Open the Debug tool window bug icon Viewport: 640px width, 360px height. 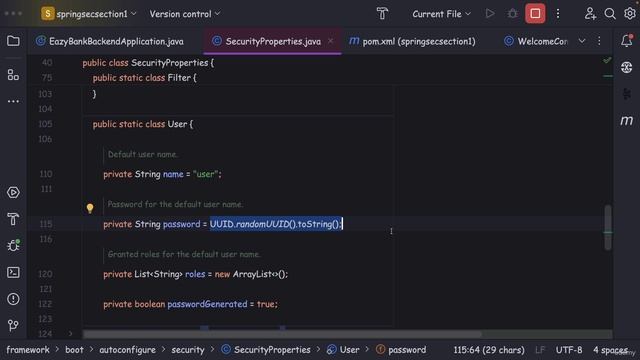[x=13, y=245]
